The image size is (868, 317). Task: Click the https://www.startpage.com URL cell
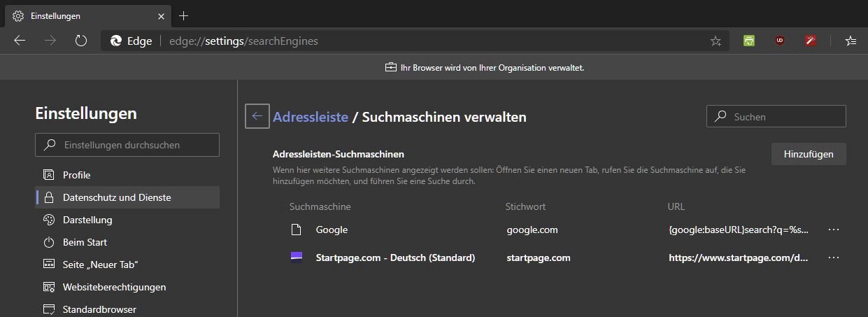tap(739, 258)
